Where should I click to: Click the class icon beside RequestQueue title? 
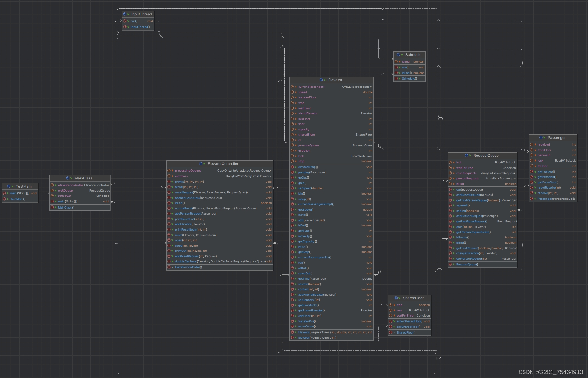[467, 156]
